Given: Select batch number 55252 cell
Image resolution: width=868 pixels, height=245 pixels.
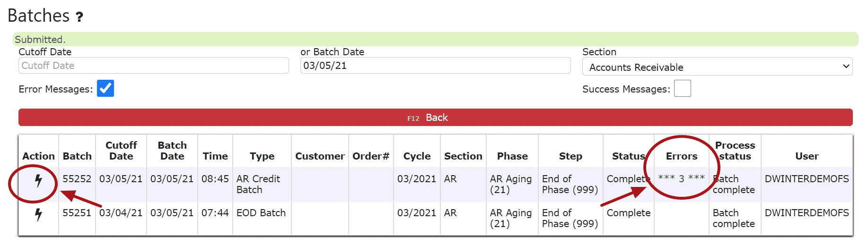Looking at the screenshot, I should coord(77,179).
